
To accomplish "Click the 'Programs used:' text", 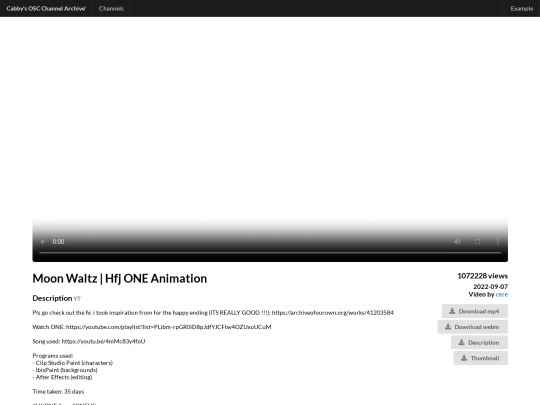I will 53,356.
